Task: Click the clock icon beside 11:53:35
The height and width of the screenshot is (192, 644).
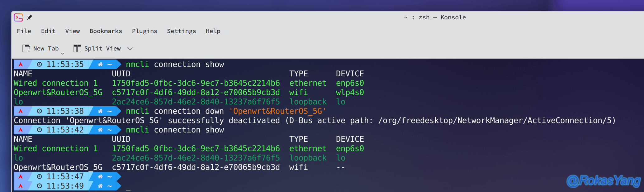Action: (x=40, y=65)
